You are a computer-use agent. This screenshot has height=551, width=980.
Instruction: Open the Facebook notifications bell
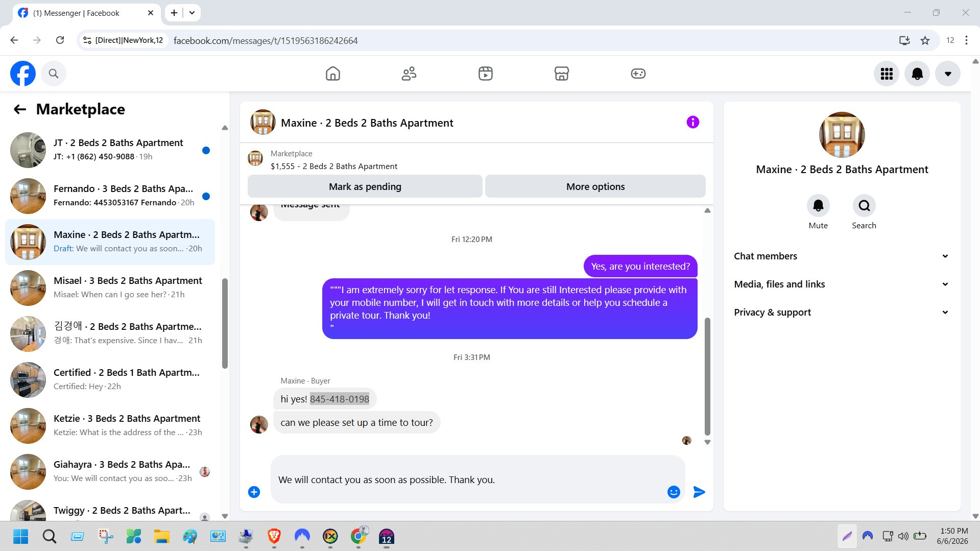click(917, 74)
